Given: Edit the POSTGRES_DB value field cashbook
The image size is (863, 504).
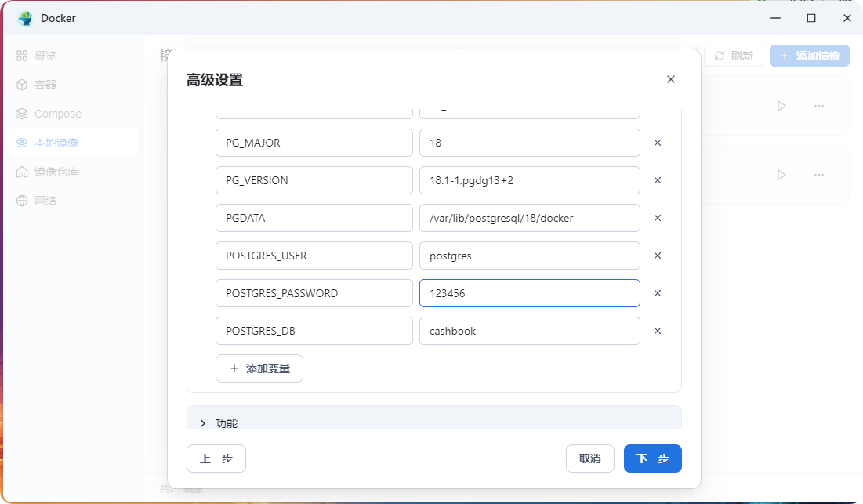Looking at the screenshot, I should (529, 331).
